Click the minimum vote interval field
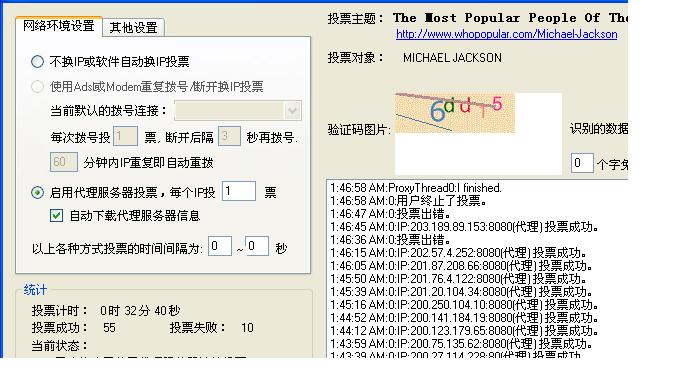Image resolution: width=683 pixels, height=384 pixels. click(220, 246)
